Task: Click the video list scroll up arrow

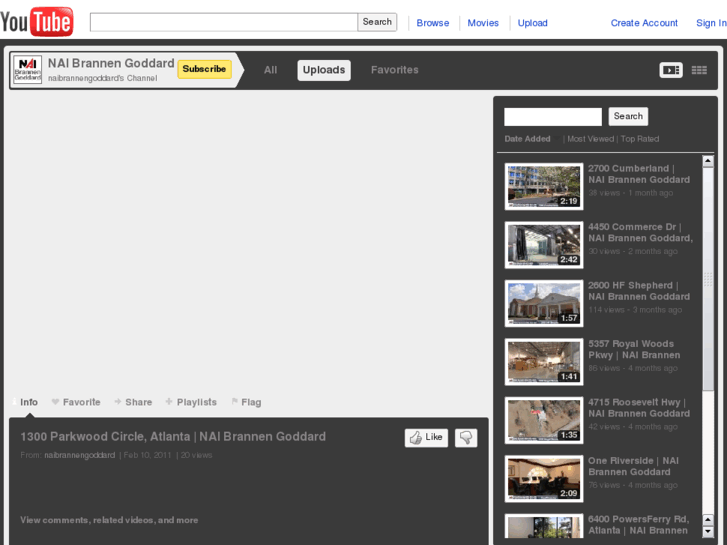Action: pyautogui.click(x=708, y=161)
